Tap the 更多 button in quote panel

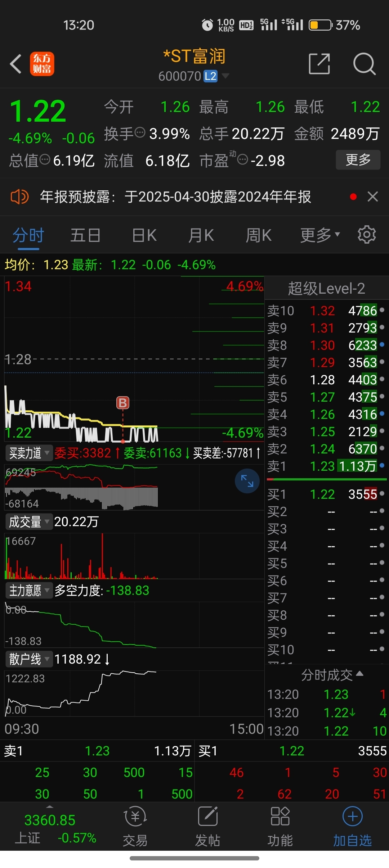coord(358,159)
